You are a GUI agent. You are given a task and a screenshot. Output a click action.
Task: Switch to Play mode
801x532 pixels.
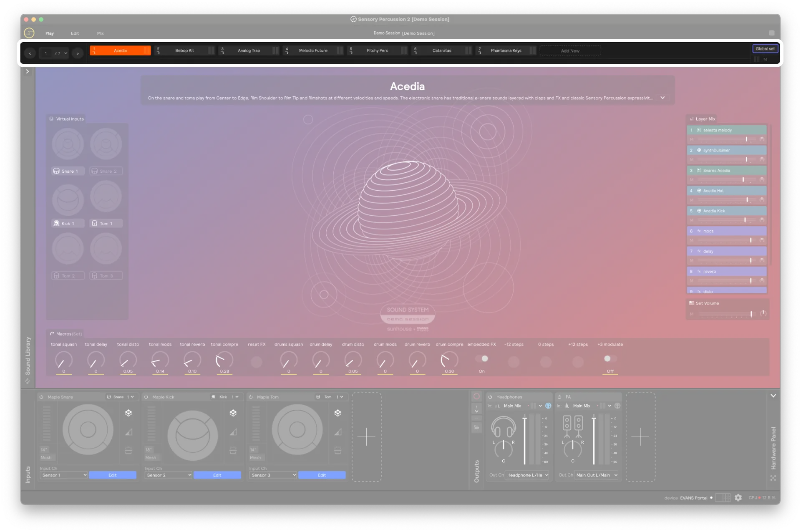click(50, 33)
